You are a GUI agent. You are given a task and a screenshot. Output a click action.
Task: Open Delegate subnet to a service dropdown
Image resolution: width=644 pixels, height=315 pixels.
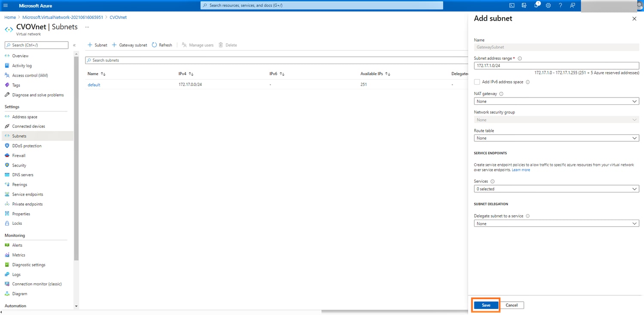pos(556,224)
